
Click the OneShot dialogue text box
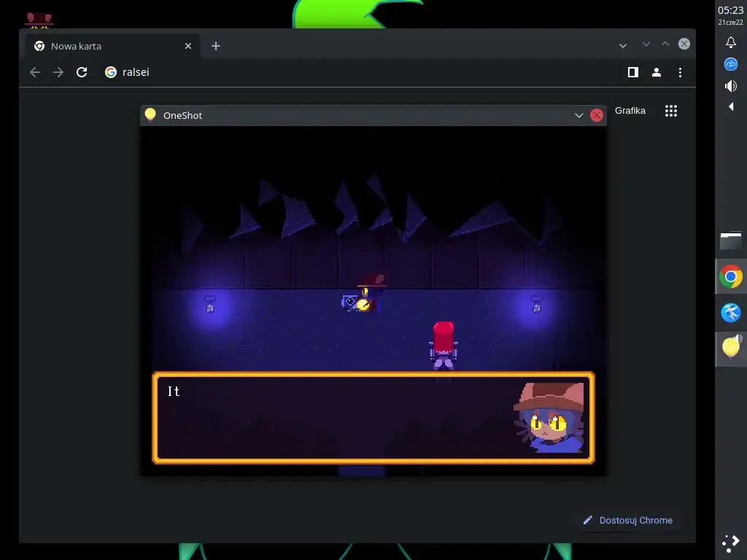(x=373, y=418)
